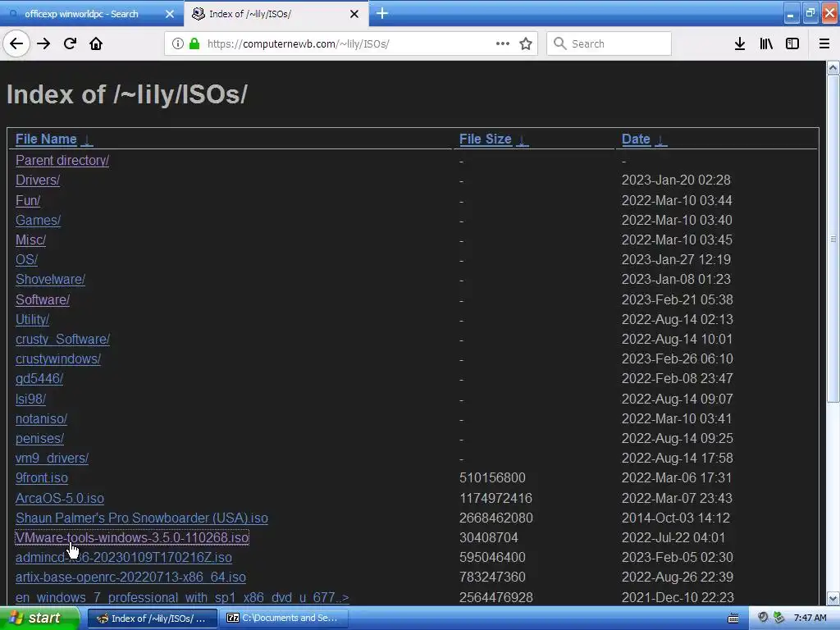
Task: Open the crustywindows/ folder
Action: pyautogui.click(x=58, y=359)
